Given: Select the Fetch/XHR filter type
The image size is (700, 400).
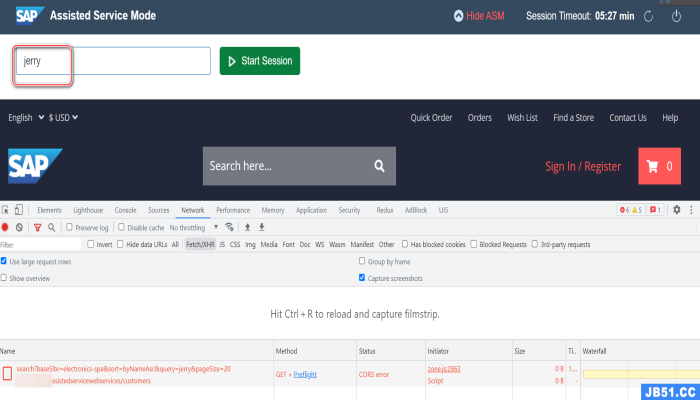Looking at the screenshot, I should (200, 244).
